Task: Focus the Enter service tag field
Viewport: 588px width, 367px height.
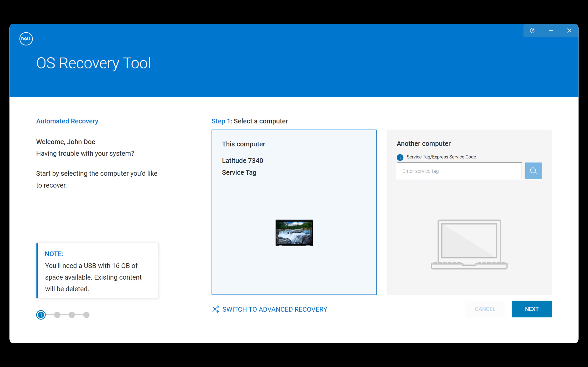Action: point(459,171)
